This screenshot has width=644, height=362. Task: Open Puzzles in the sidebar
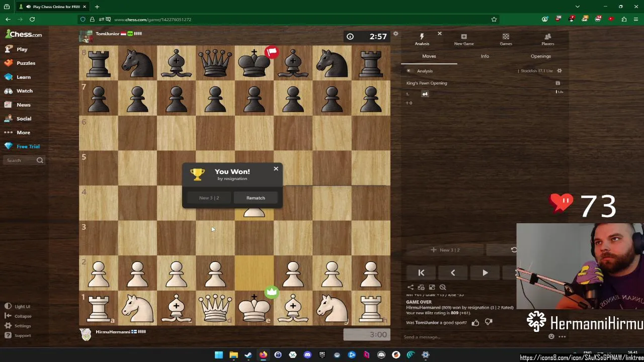pos(20,63)
